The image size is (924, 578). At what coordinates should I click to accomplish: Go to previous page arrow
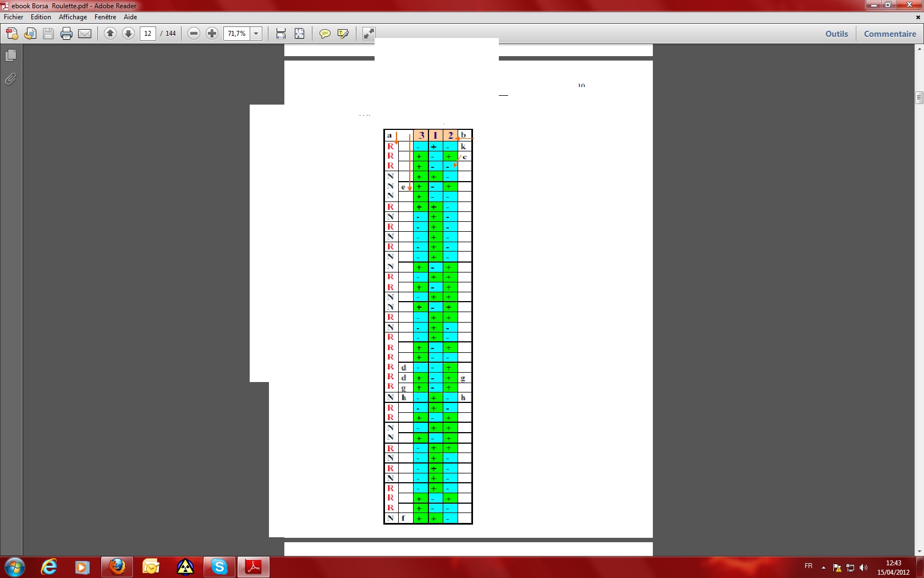[x=110, y=34]
